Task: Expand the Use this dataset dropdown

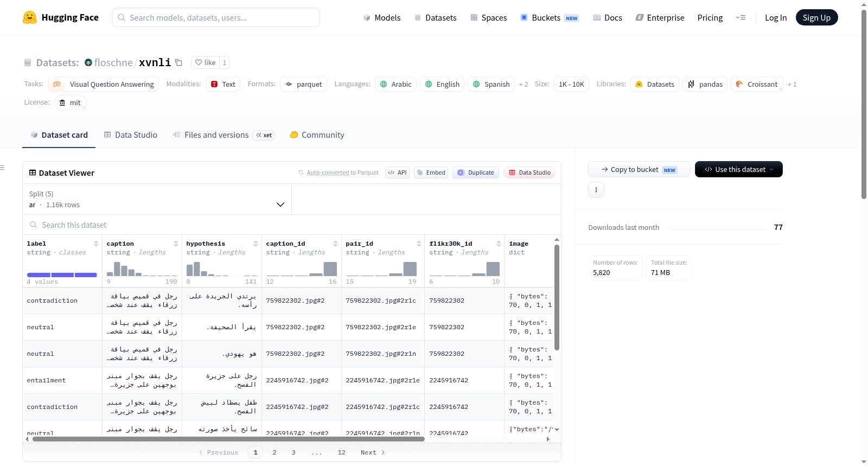Action: 739,169
